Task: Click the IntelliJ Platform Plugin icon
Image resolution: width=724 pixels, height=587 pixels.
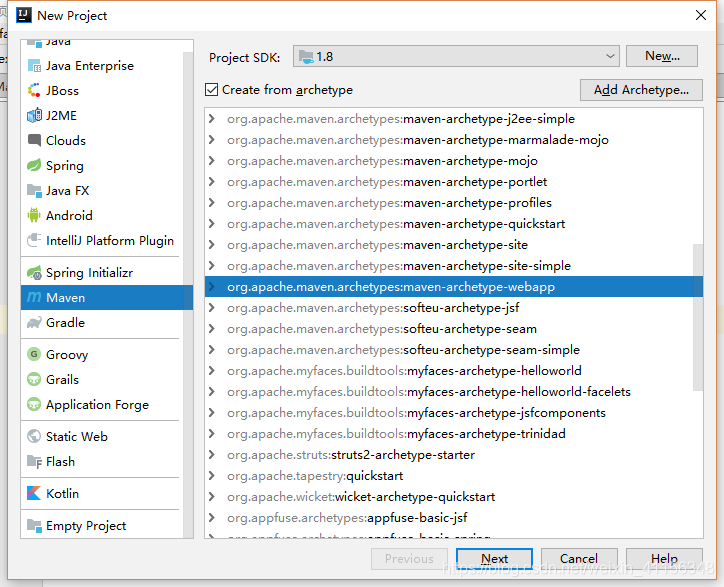Action: click(34, 240)
